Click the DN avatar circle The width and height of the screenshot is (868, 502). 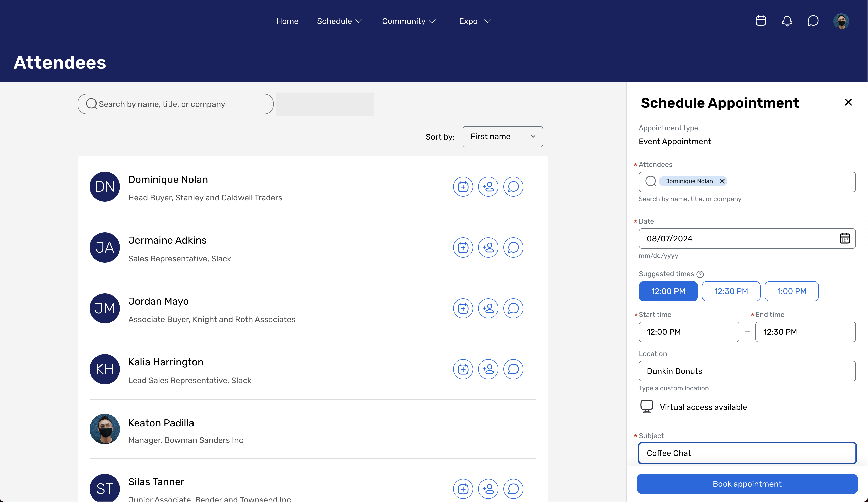[105, 187]
